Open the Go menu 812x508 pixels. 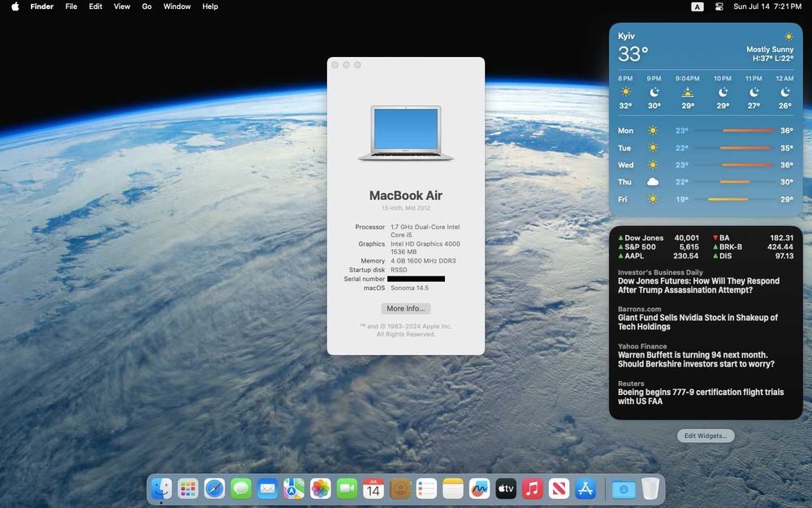pyautogui.click(x=146, y=7)
